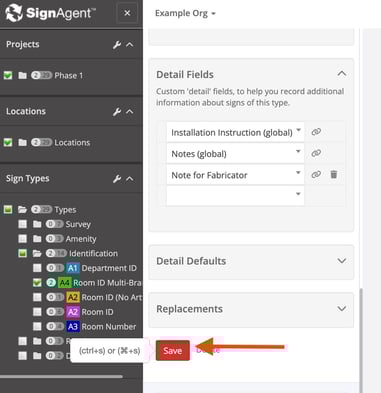Select the Identification folder label

click(93, 253)
